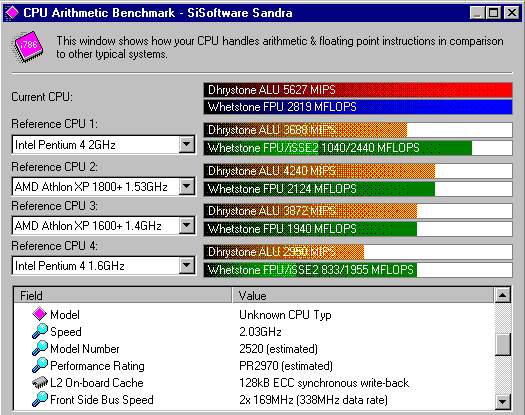The width and height of the screenshot is (525, 415).
Task: Open Reference CPU 4 dropdown arrow
Action: 186,266
